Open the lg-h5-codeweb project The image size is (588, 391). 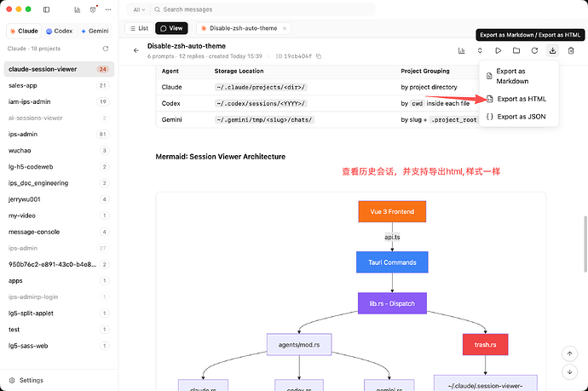[x=59, y=167]
